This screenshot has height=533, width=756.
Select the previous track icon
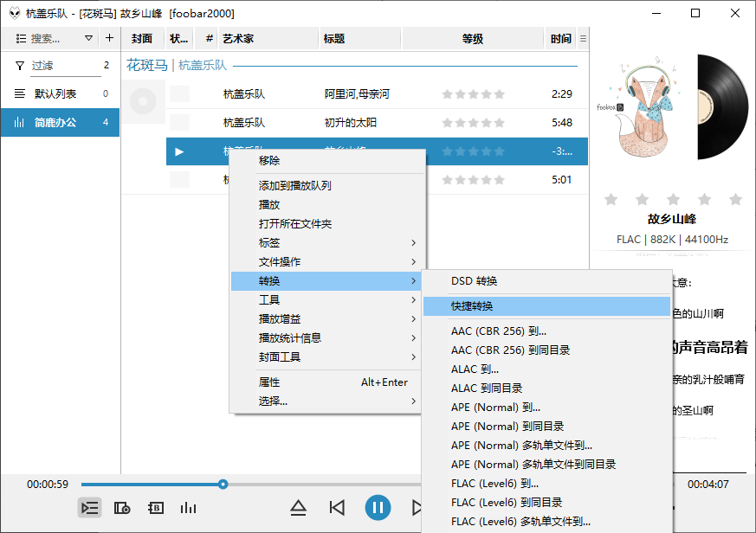click(x=339, y=509)
